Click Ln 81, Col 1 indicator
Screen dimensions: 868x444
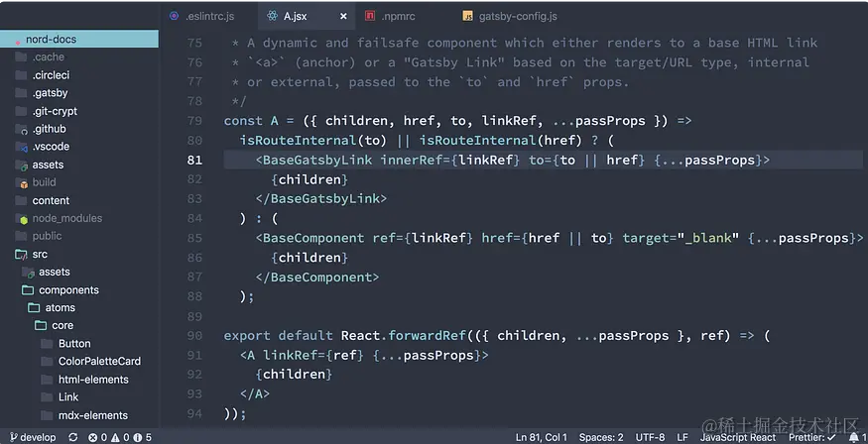[542, 437]
